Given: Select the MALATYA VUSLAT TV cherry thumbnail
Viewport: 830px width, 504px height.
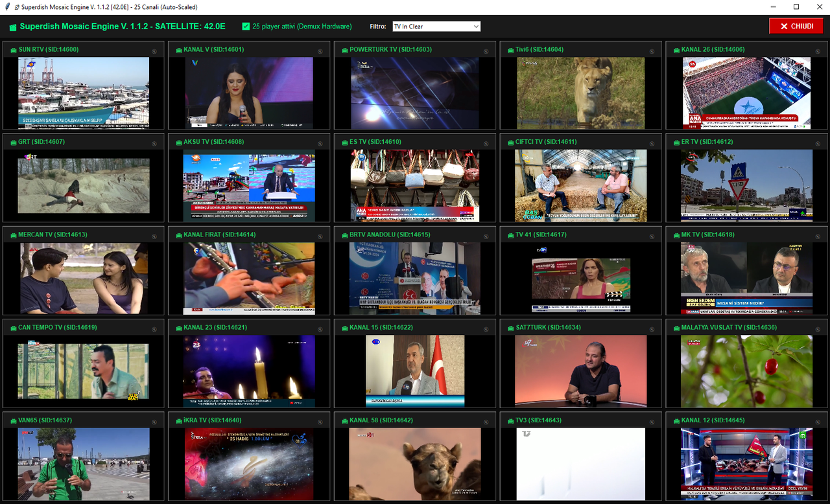Looking at the screenshot, I should 746,371.
